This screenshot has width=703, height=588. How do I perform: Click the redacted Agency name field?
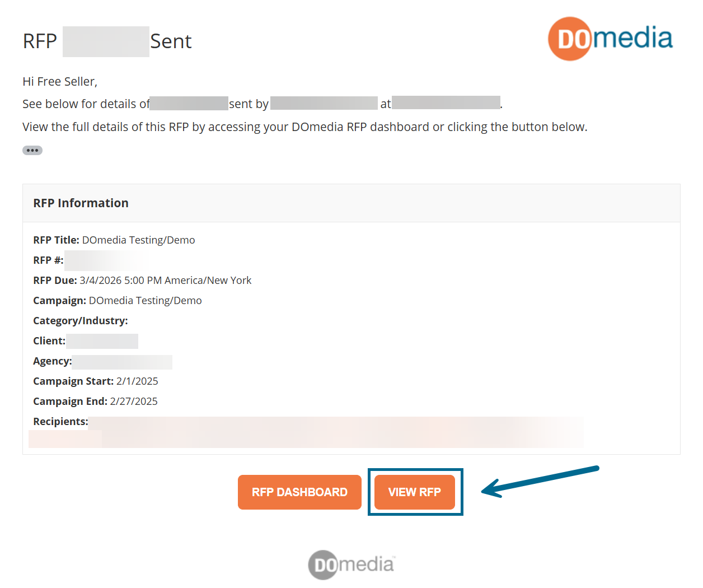pyautogui.click(x=122, y=362)
